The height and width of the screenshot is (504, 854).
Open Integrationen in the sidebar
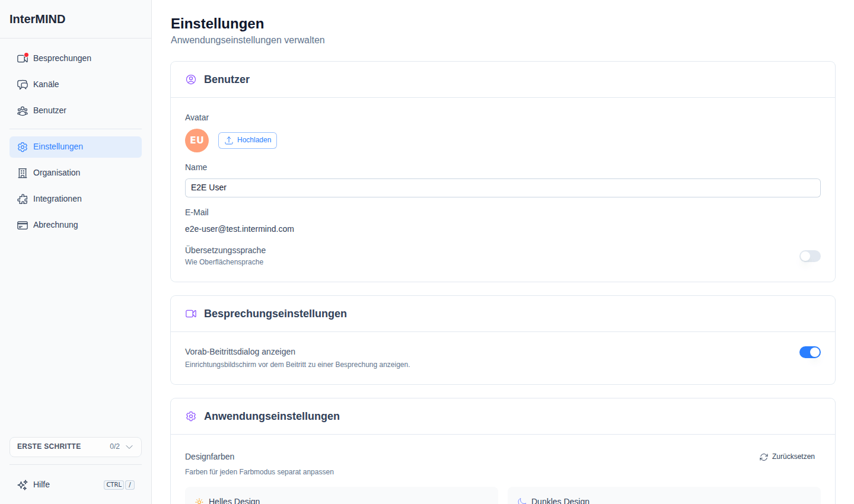75,199
